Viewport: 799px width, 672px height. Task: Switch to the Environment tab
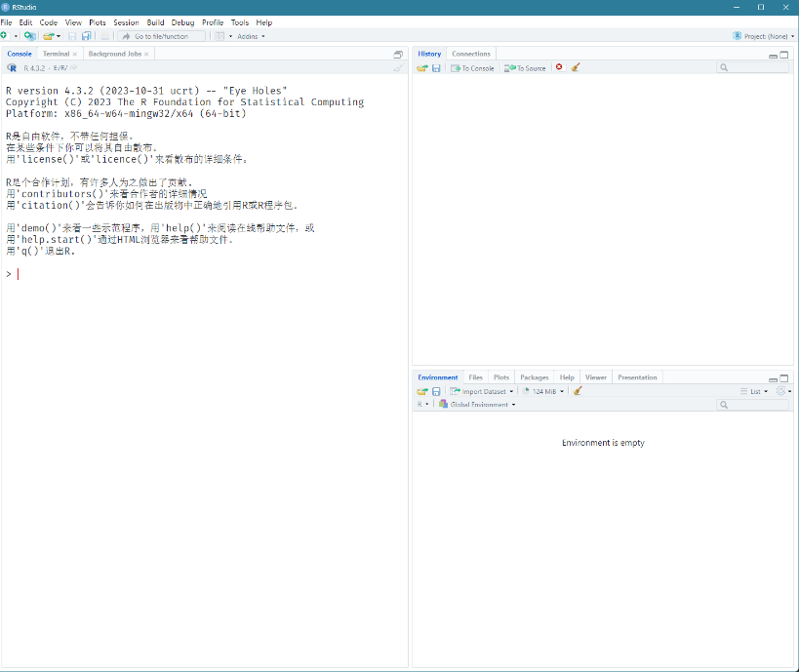pos(438,377)
